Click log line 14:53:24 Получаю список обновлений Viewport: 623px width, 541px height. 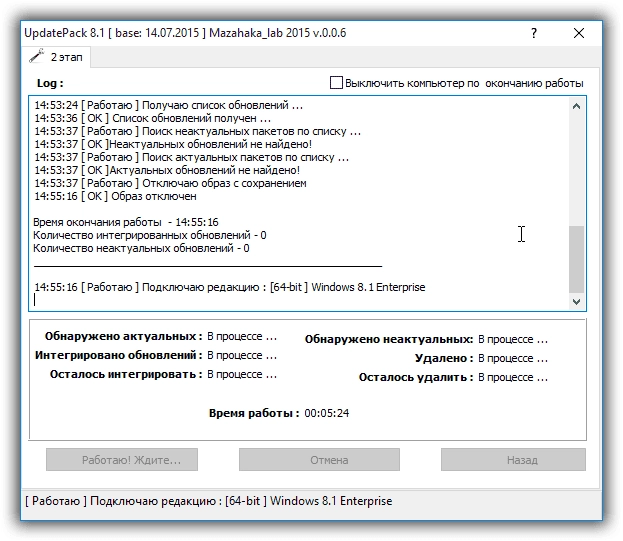pos(168,105)
